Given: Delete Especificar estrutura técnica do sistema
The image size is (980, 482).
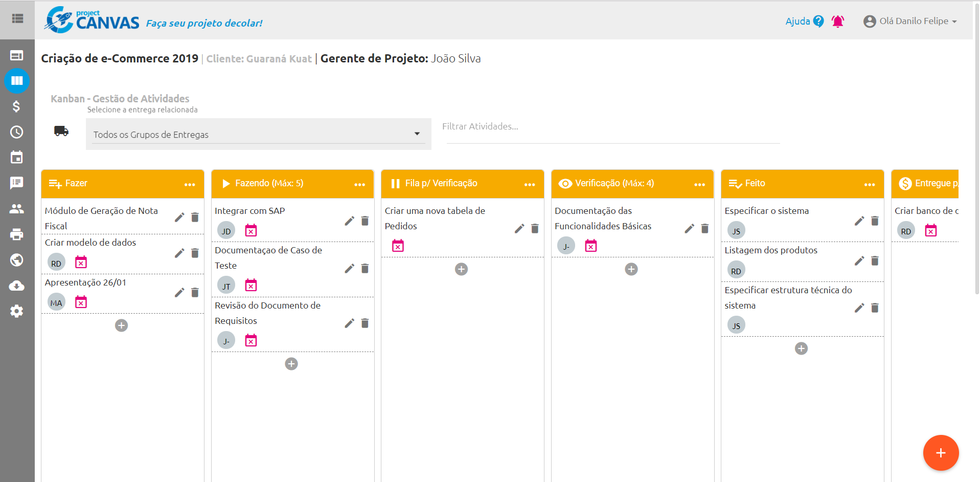Looking at the screenshot, I should pos(875,308).
